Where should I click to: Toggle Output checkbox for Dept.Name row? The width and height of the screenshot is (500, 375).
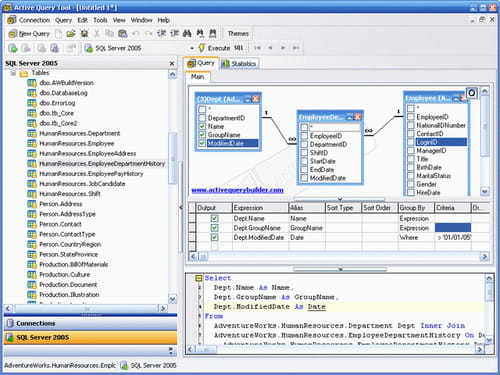pos(214,218)
